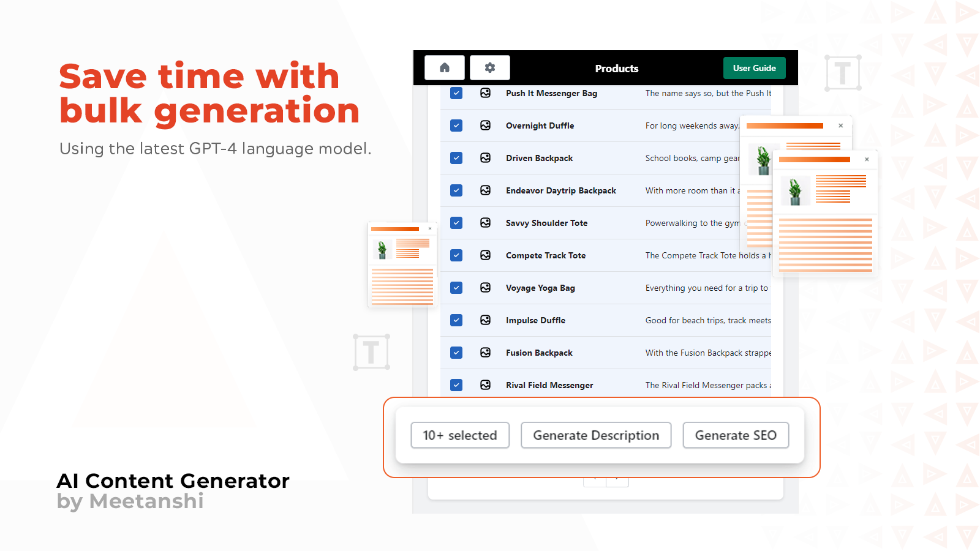Image resolution: width=980 pixels, height=551 pixels.
Task: Click the image icon for Endeavor Daytrip Backpack
Action: 486,190
